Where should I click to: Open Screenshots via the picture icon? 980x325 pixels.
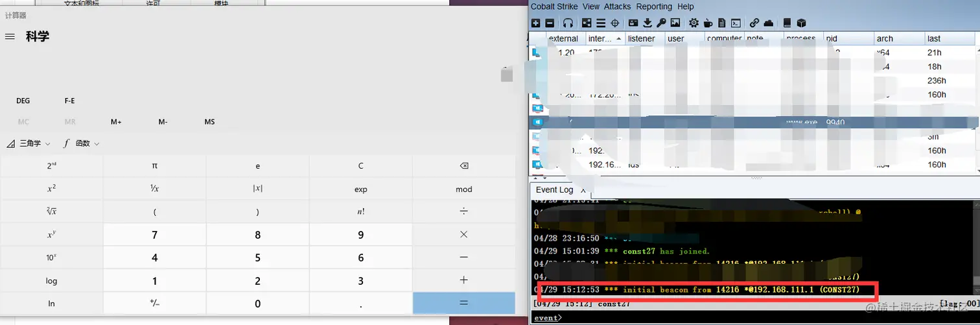[x=675, y=23]
